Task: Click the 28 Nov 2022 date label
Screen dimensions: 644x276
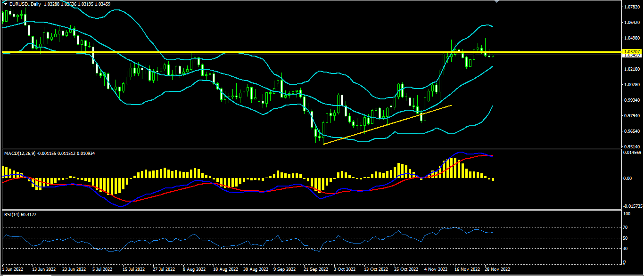Action: tap(497, 270)
